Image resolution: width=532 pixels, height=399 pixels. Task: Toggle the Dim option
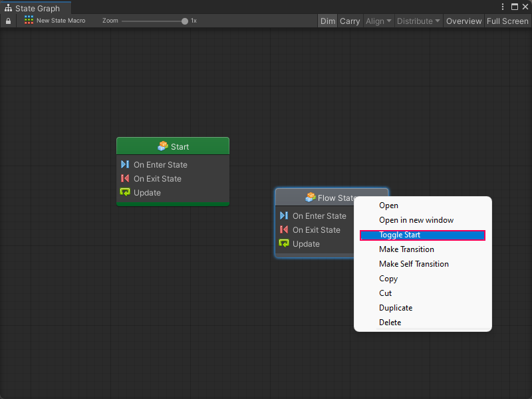tap(328, 21)
